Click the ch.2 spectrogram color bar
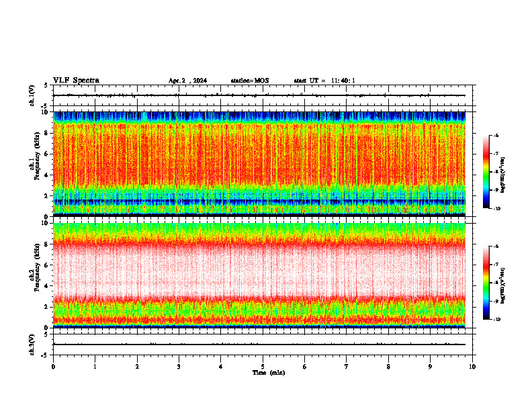 point(486,283)
